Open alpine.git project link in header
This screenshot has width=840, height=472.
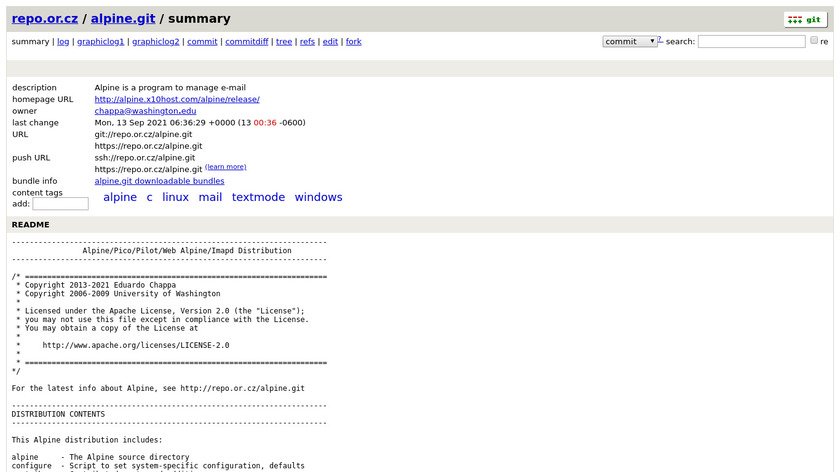point(123,18)
